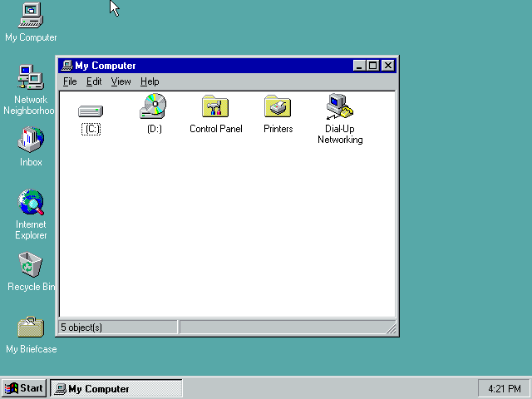Click the "Inbox" desktop label

(x=31, y=162)
